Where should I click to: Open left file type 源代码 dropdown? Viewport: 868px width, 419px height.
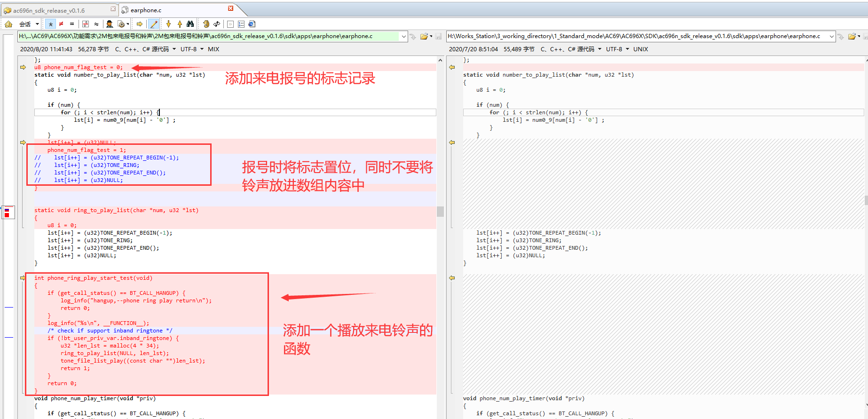click(146, 49)
